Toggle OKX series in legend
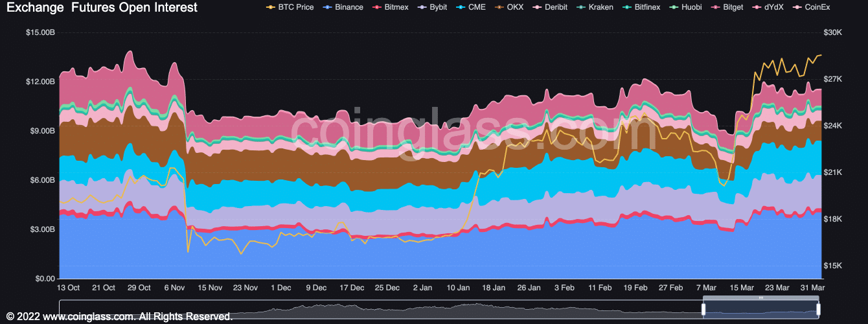 [x=508, y=7]
